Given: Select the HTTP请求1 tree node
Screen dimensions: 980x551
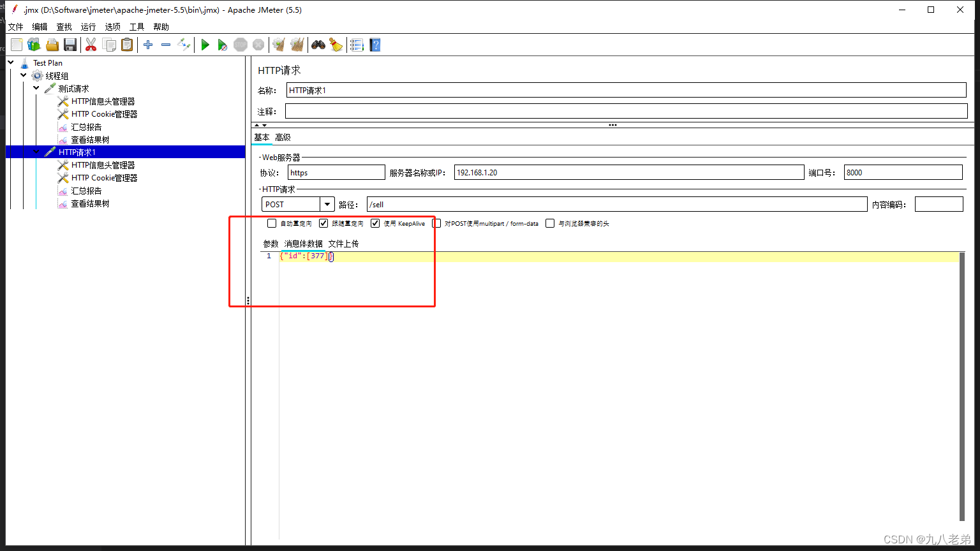Looking at the screenshot, I should 77,152.
